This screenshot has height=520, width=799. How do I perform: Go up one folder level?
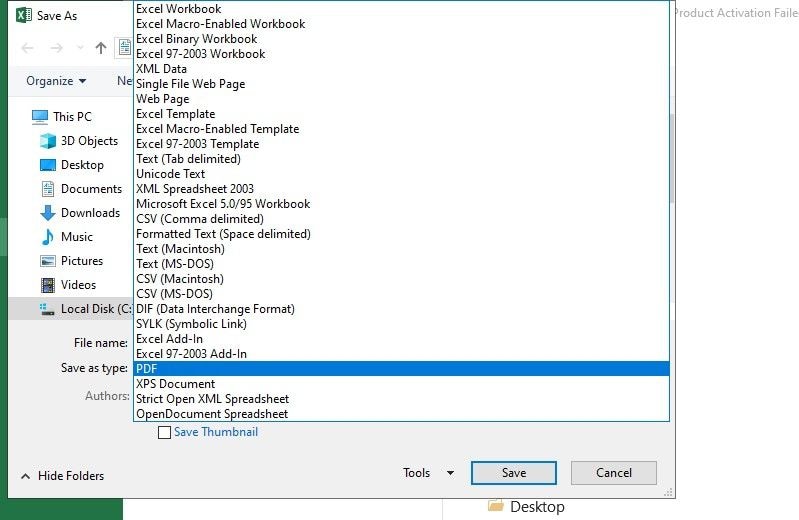[x=101, y=48]
